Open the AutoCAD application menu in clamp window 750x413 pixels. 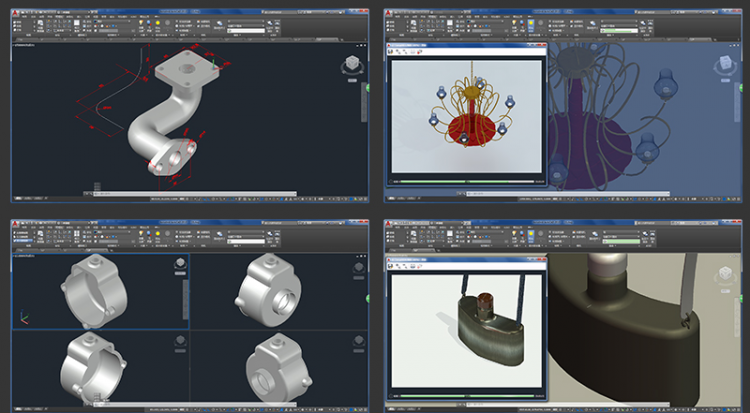pos(15,224)
